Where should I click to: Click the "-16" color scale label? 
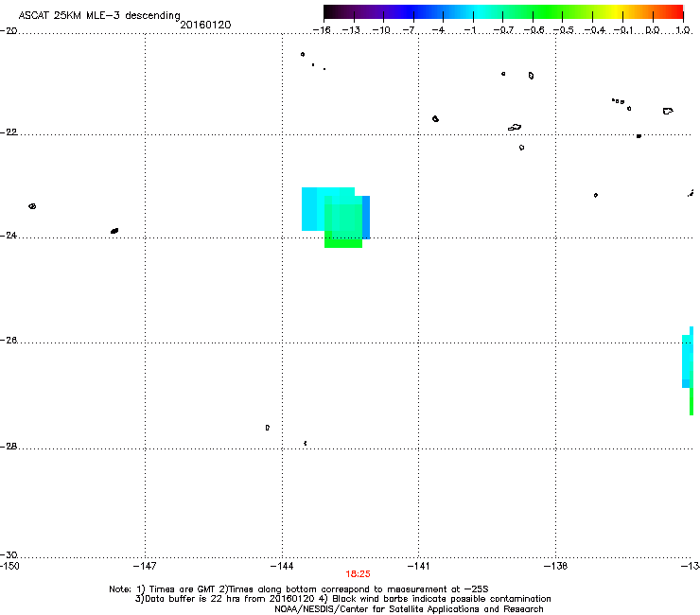pyautogui.click(x=322, y=30)
